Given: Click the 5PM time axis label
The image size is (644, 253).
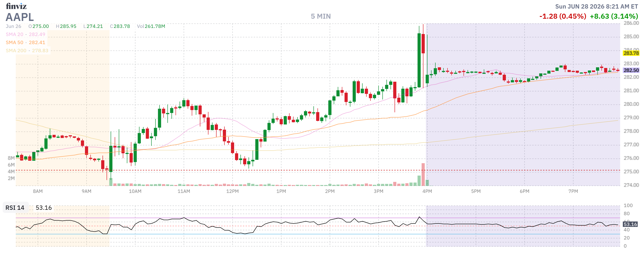Looking at the screenshot, I should coord(476,191).
